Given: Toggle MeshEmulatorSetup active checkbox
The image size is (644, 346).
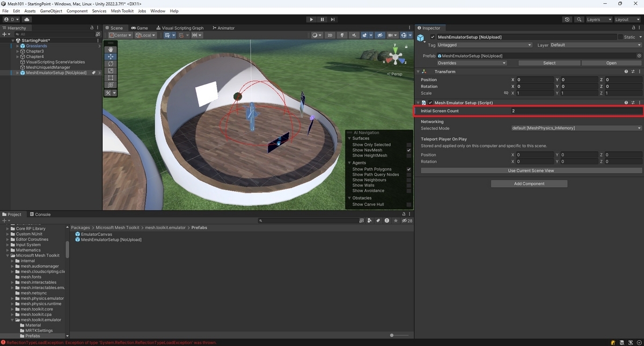Looking at the screenshot, I should (x=433, y=37).
